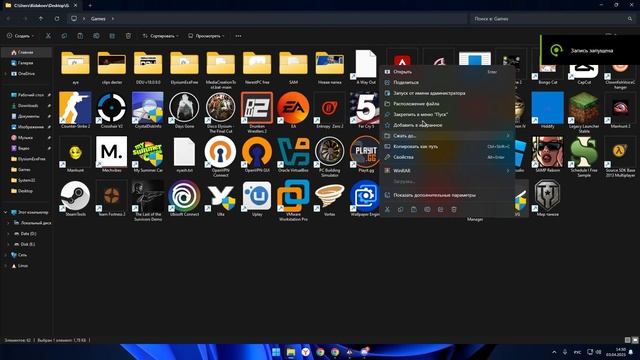Open Downloads in the navigation pane
Screen dimensions: 640x360
coord(27,105)
